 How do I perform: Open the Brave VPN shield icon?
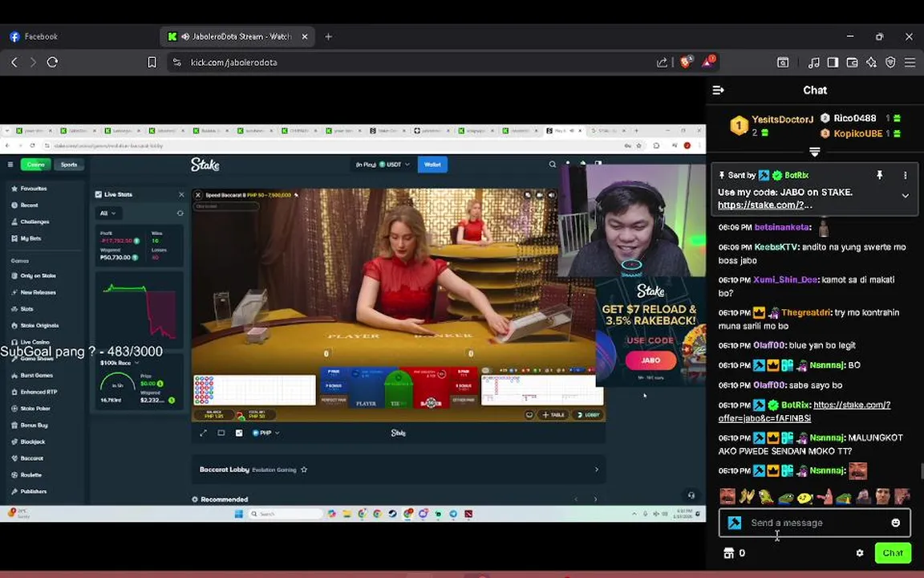(x=890, y=62)
